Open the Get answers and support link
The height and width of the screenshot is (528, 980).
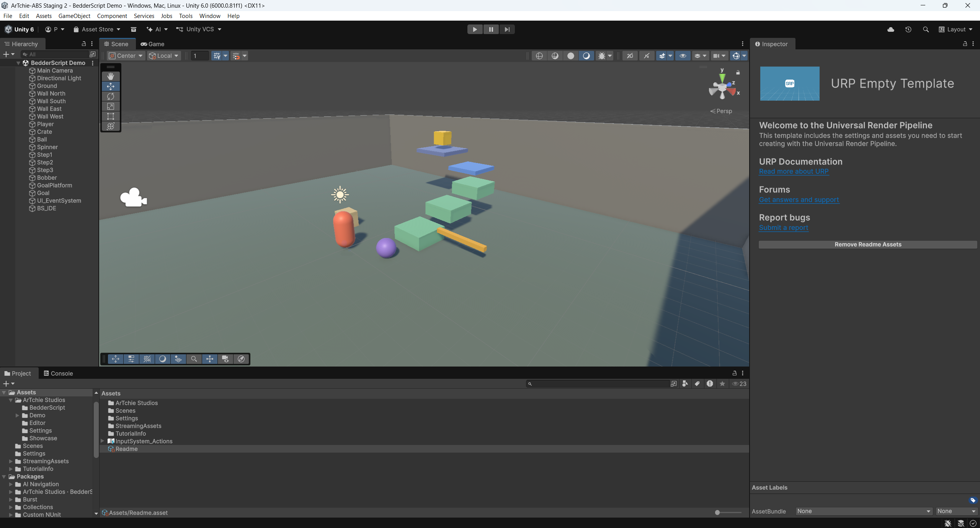click(799, 200)
